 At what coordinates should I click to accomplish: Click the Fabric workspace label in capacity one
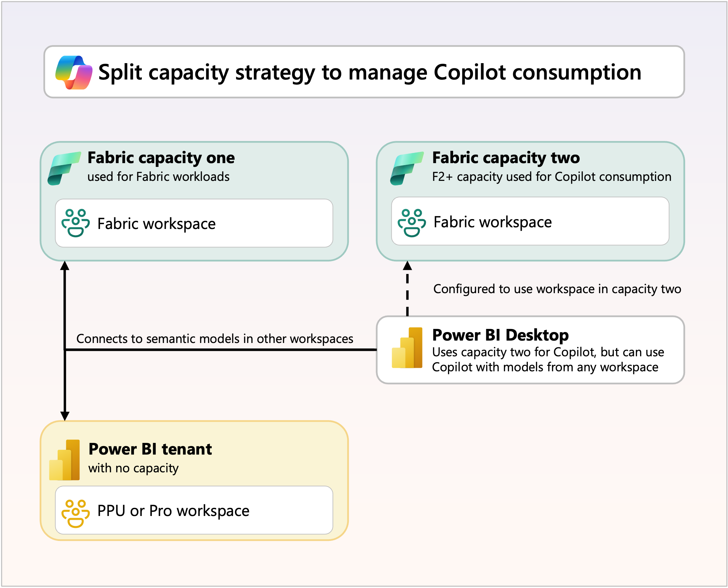pos(156,224)
